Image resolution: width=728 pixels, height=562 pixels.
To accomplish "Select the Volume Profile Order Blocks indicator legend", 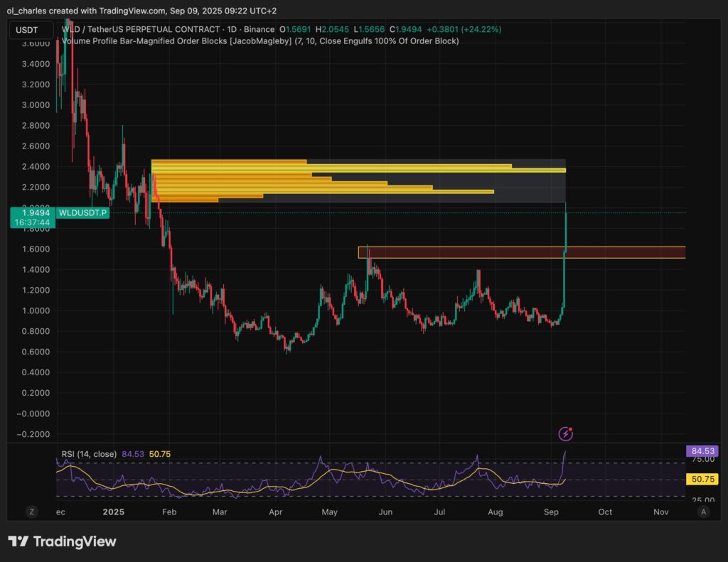I will [x=259, y=41].
